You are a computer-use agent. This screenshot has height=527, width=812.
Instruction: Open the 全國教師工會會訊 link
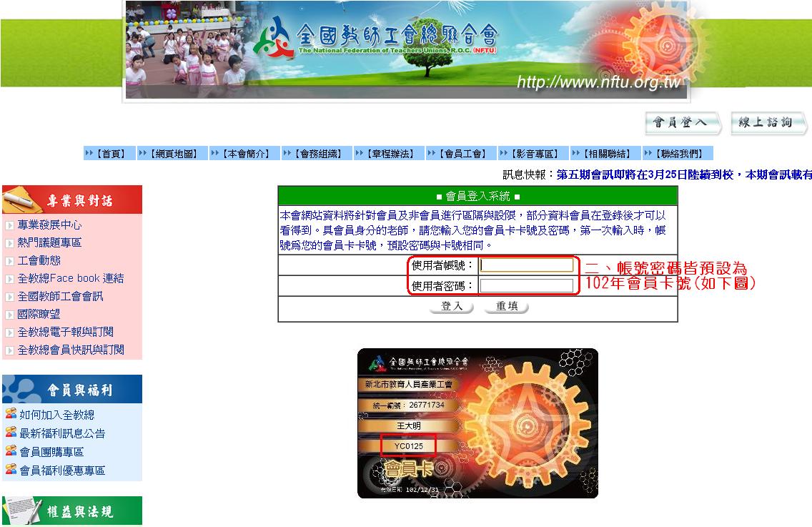(x=60, y=297)
